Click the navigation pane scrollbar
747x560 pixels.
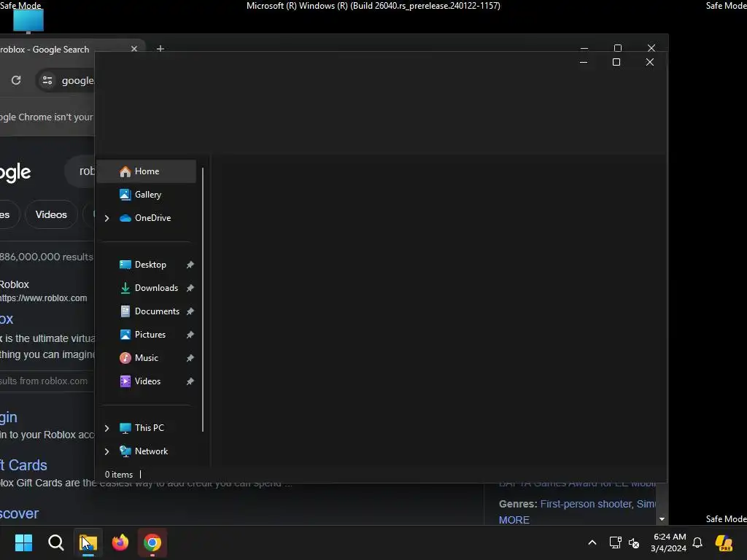(203, 300)
